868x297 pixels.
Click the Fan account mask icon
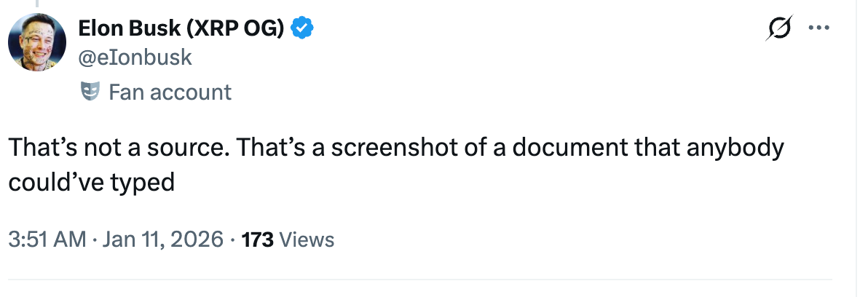point(89,92)
